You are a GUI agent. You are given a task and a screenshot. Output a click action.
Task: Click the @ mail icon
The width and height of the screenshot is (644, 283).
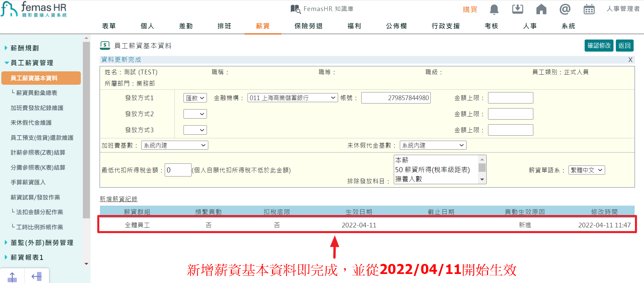[x=565, y=9]
